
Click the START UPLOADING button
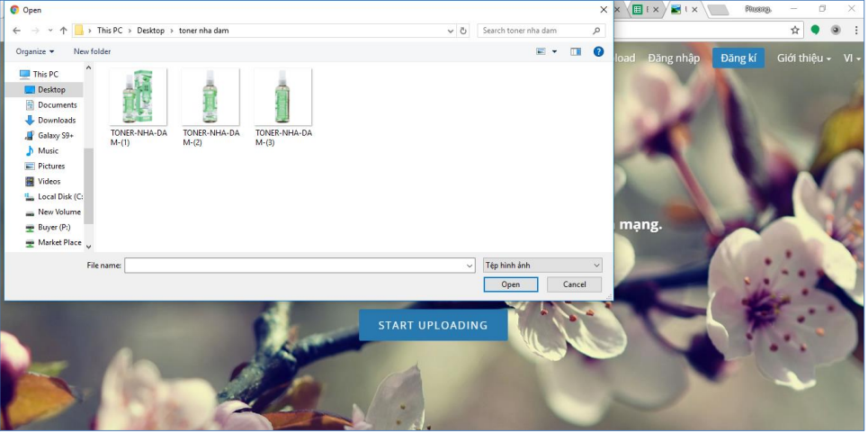tap(433, 325)
